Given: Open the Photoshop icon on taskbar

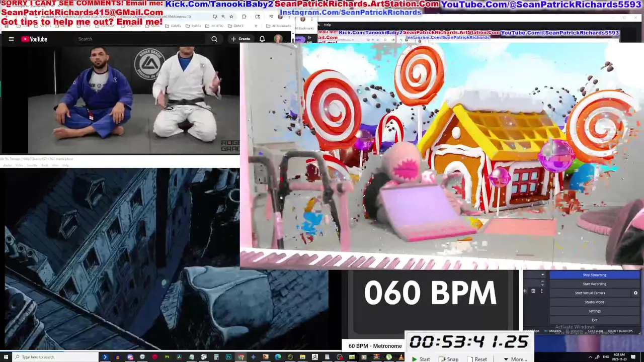Looking at the screenshot, I should click(x=228, y=357).
